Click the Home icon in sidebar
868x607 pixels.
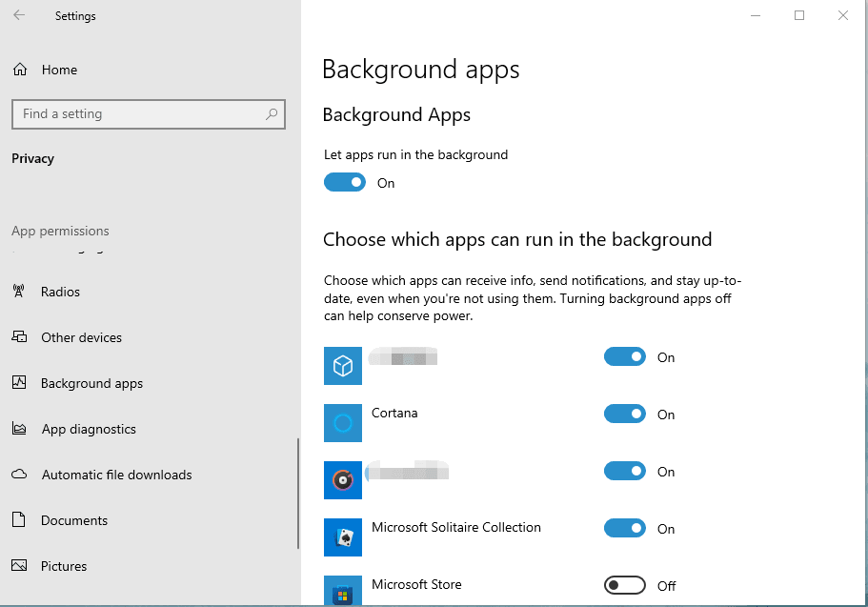tap(19, 70)
